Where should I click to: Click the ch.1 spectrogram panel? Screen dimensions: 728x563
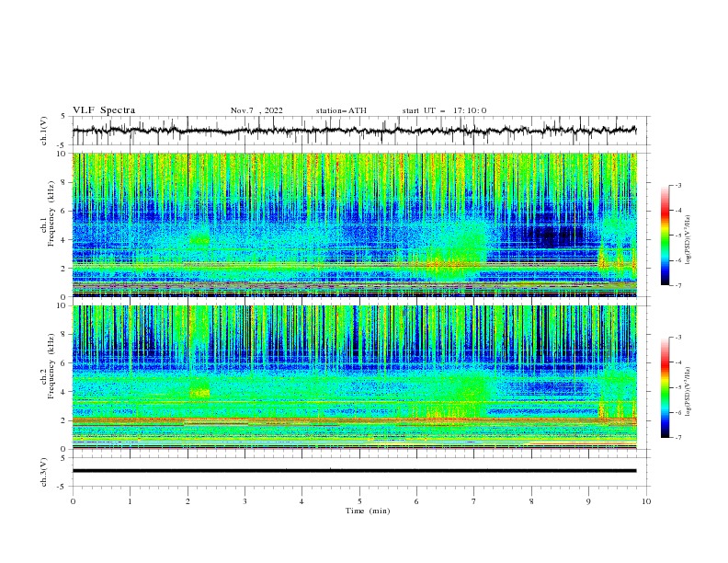(355, 224)
